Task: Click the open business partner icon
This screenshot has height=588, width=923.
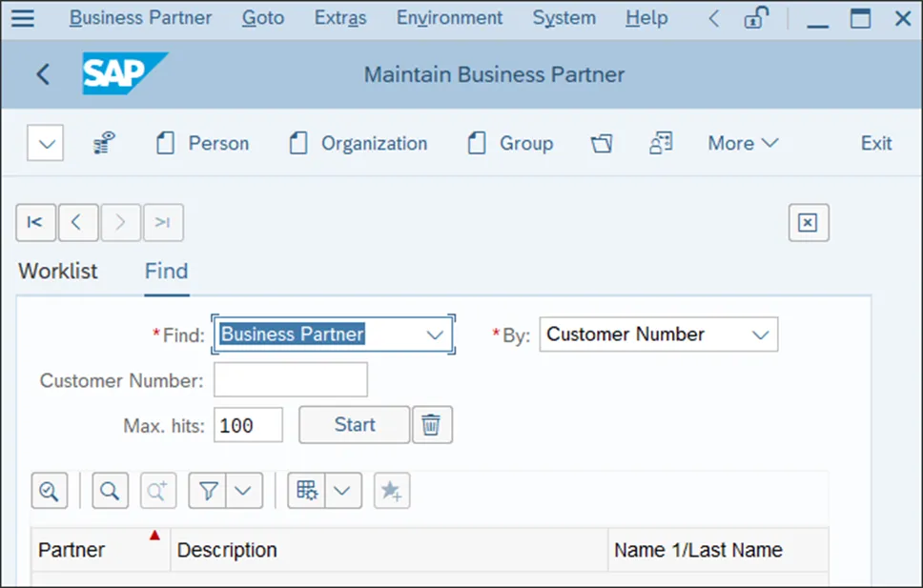Action: 602,143
